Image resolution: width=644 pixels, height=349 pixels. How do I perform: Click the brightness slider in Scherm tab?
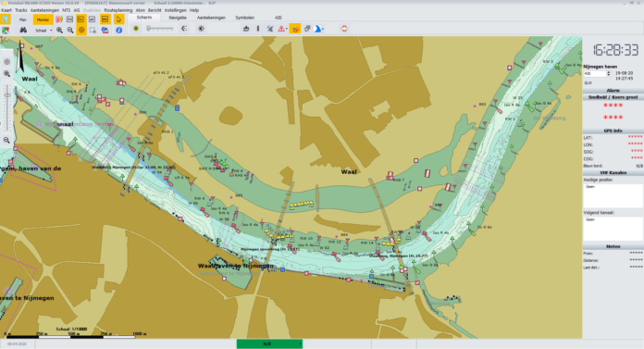tap(160, 29)
